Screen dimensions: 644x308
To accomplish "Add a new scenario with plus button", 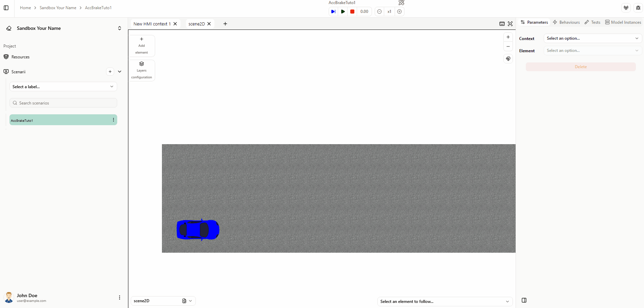I will coord(110,72).
